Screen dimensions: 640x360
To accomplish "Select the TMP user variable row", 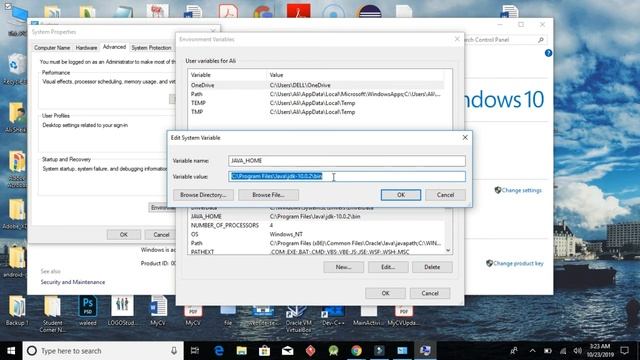I will tap(317, 112).
